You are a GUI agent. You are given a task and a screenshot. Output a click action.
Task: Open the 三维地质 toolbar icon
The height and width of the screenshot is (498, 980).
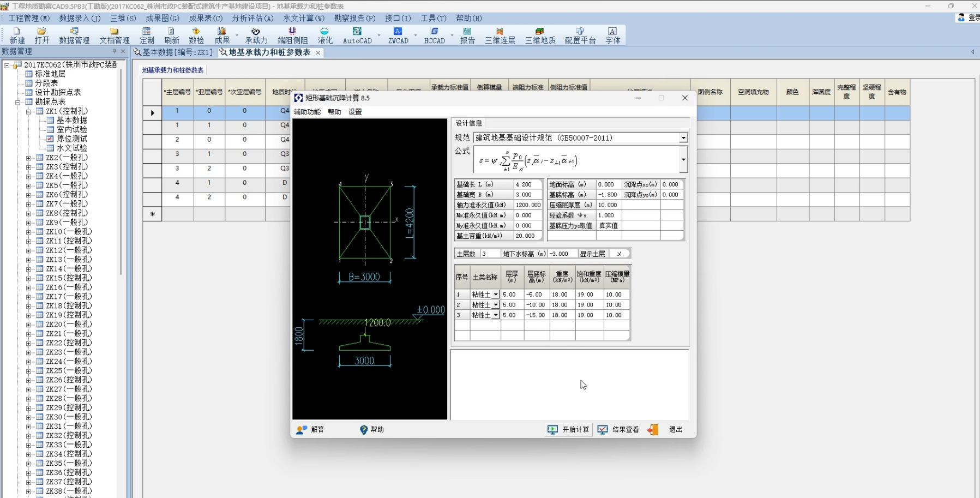pos(540,35)
